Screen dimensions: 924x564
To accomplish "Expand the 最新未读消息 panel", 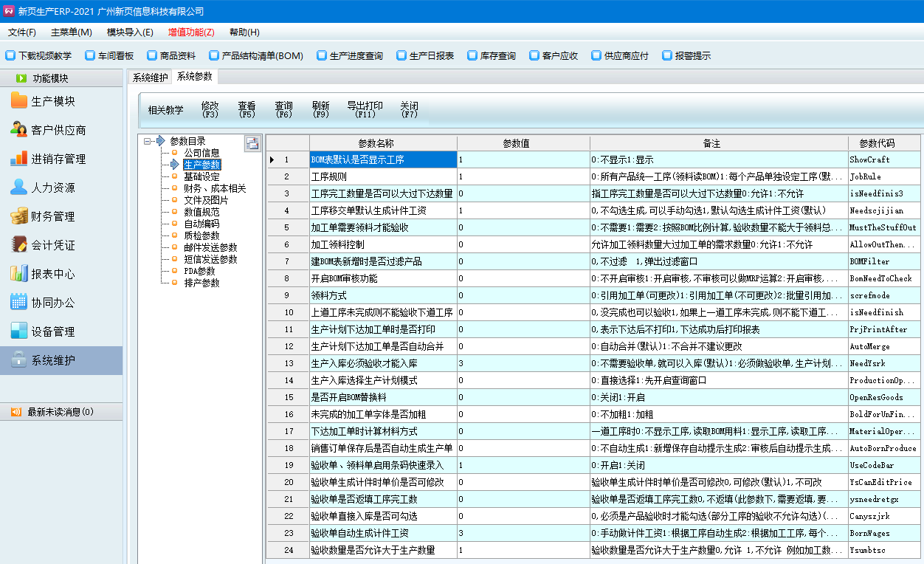I will pyautogui.click(x=61, y=412).
